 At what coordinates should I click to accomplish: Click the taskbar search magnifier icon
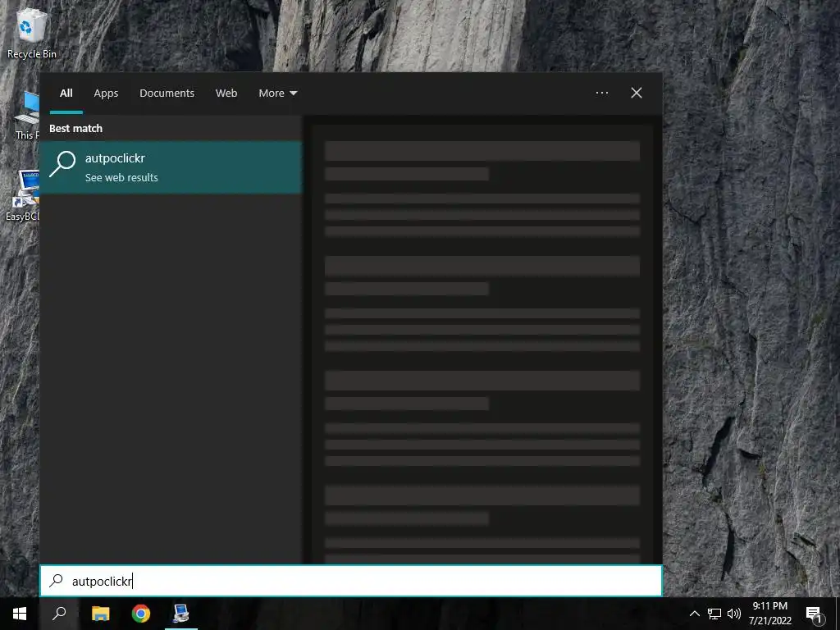(x=59, y=614)
